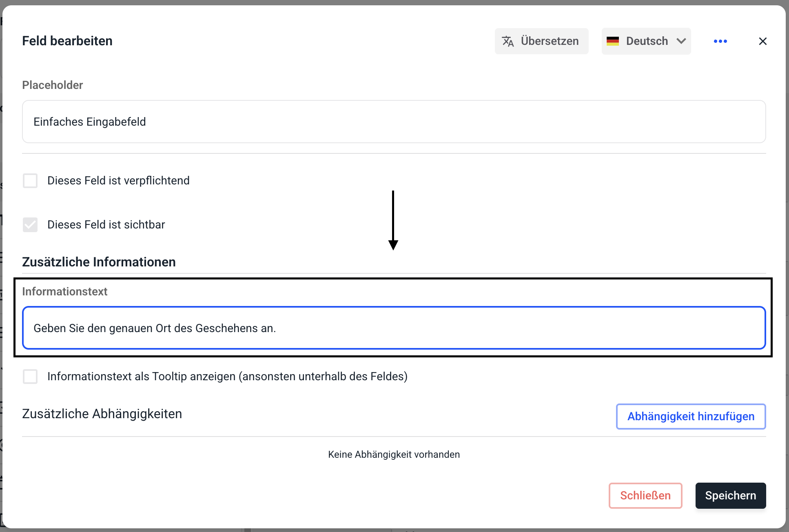
Task: Click the 'Dieses Feld ist verpflichtend' label
Action: (118, 181)
